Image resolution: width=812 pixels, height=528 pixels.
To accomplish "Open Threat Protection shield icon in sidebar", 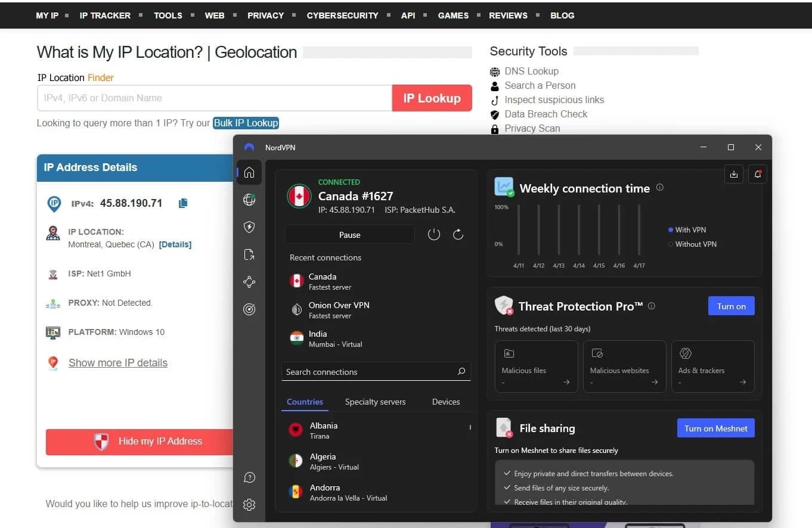I will click(x=249, y=227).
